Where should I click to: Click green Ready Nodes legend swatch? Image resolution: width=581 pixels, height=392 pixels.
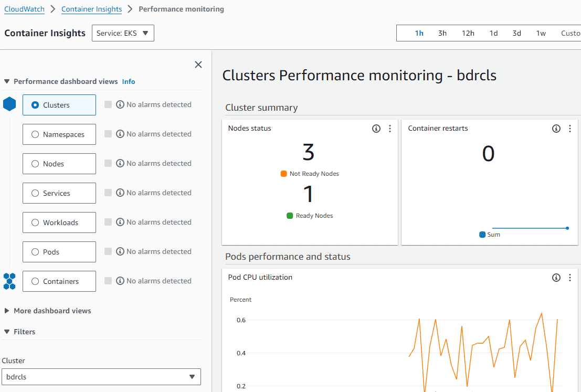coord(290,216)
